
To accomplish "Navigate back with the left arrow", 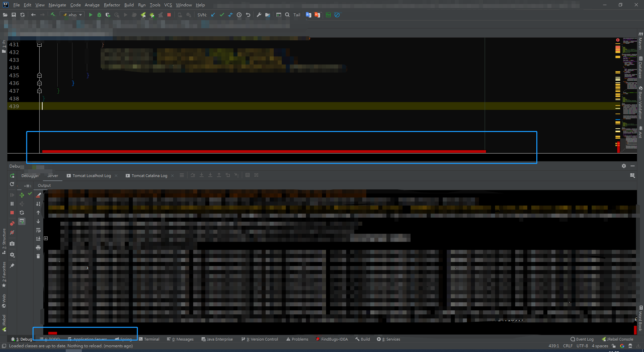I will point(33,15).
